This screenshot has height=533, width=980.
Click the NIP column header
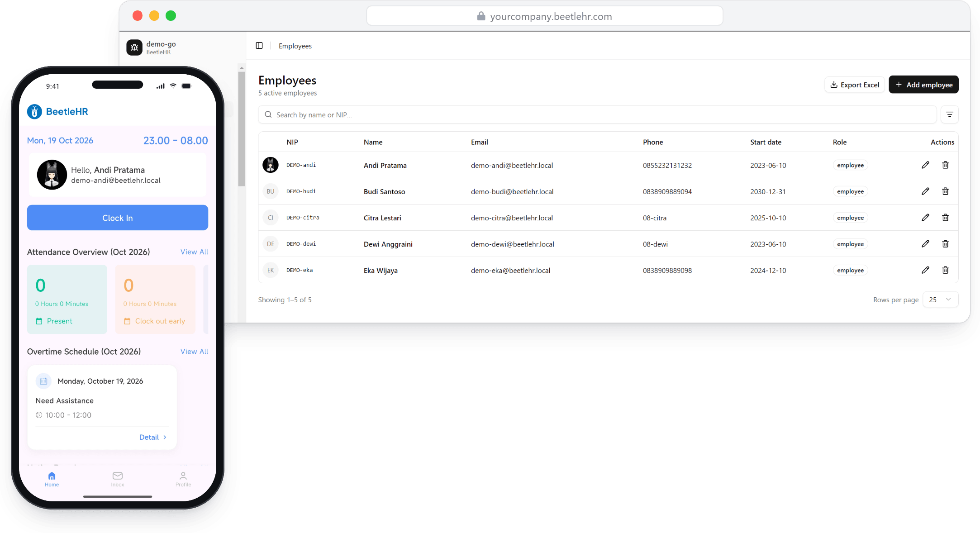coord(292,142)
